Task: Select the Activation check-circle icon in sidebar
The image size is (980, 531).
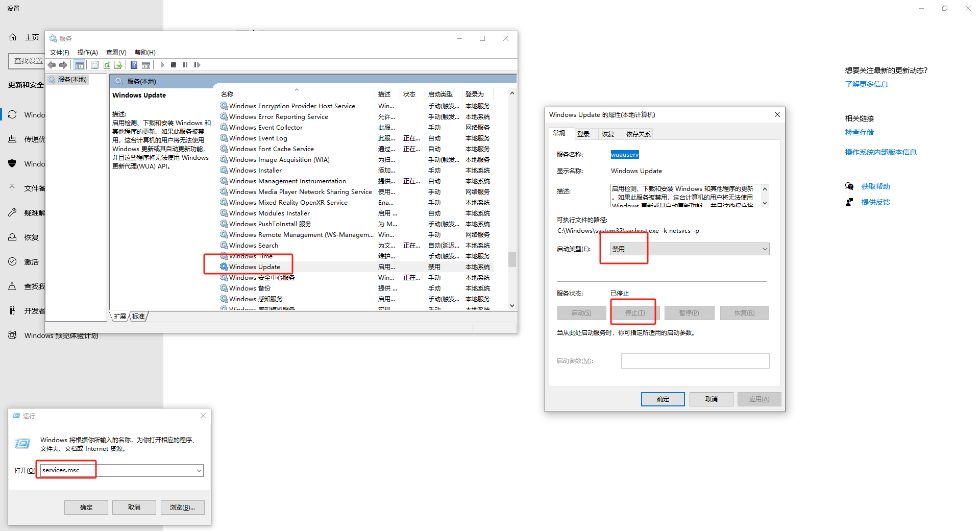Action: point(13,262)
